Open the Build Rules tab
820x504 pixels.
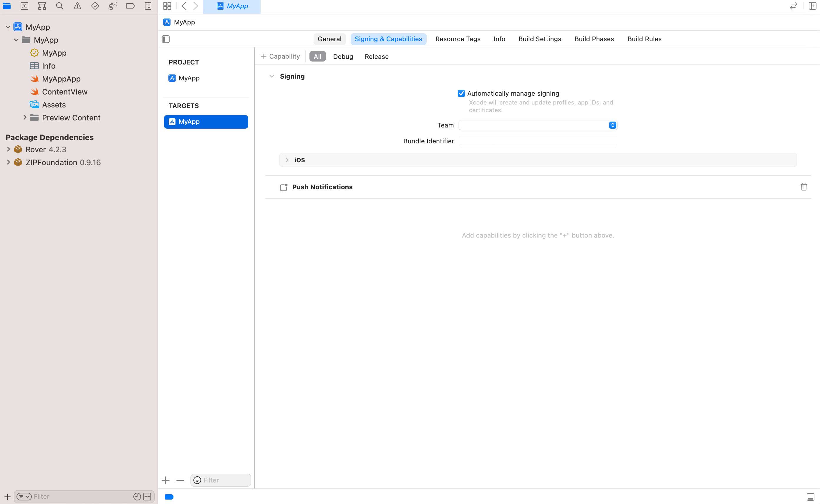click(644, 39)
